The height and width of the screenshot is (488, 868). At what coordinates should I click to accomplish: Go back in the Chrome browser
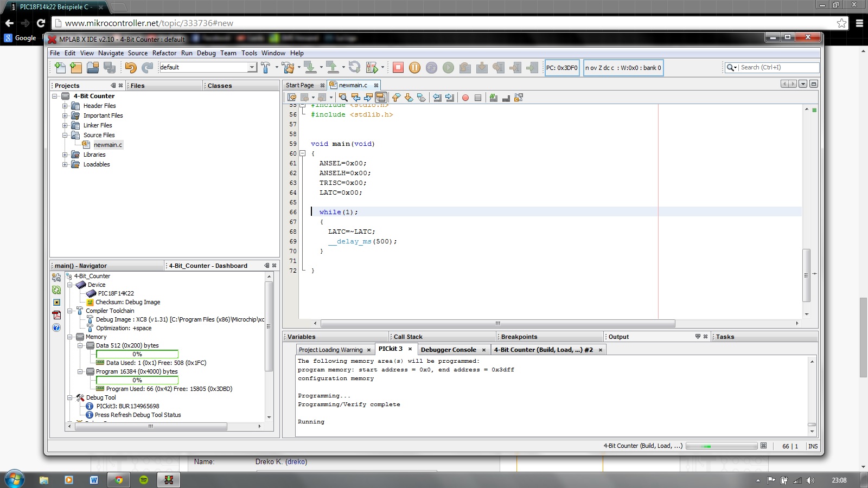point(9,23)
